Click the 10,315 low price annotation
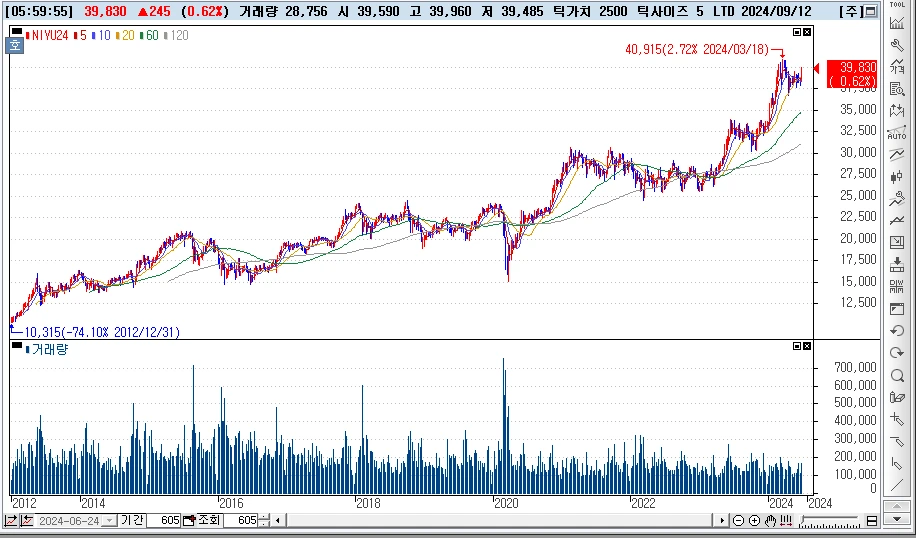 [102, 332]
